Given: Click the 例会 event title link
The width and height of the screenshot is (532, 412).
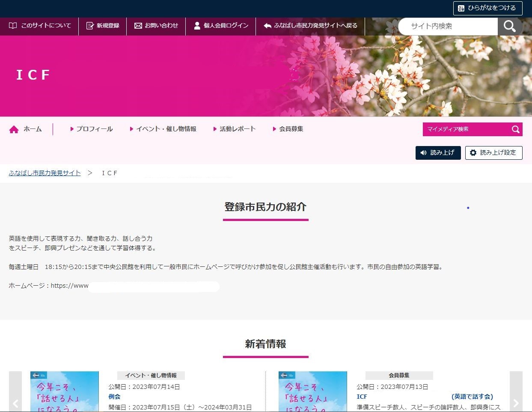Looking at the screenshot, I should (x=114, y=397).
